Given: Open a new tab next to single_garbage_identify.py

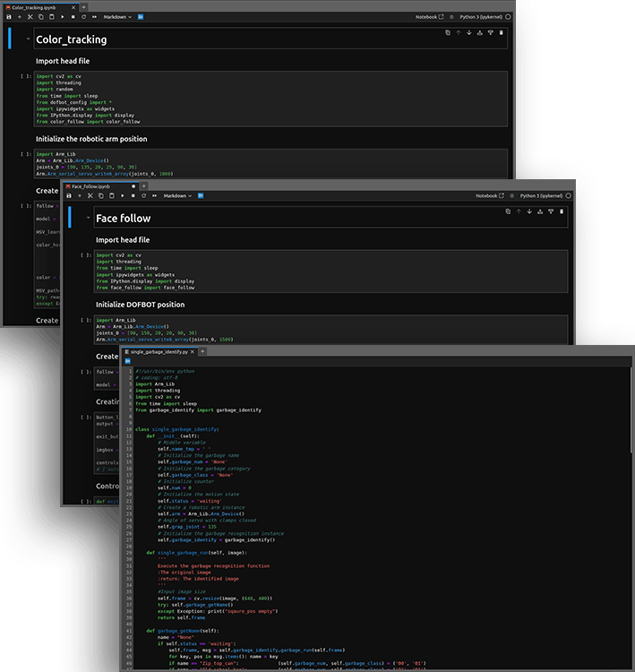Looking at the screenshot, I should coord(202,351).
